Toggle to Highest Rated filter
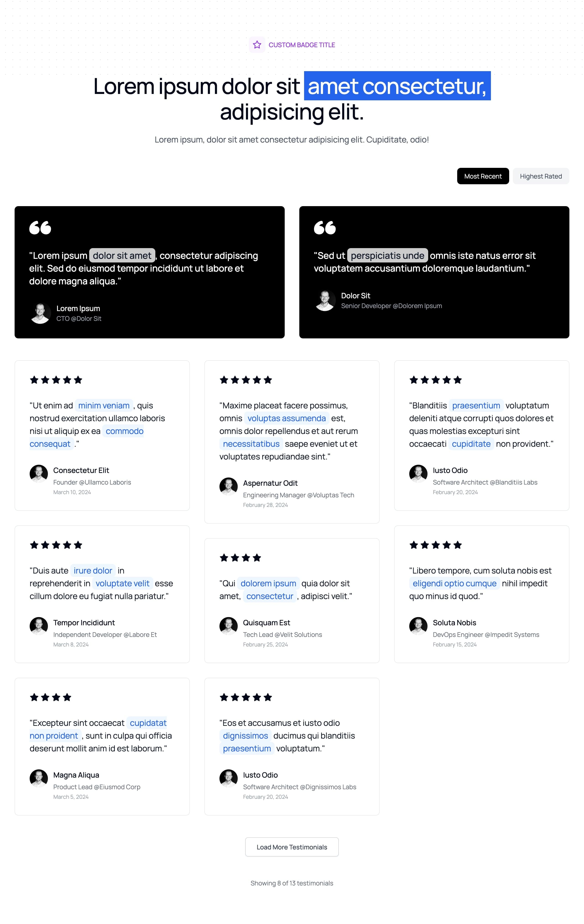584x924 pixels. [x=540, y=176]
